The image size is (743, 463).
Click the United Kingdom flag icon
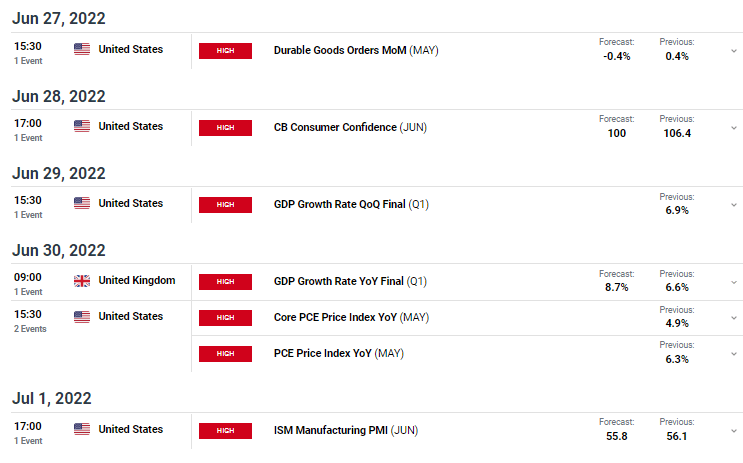pos(82,281)
